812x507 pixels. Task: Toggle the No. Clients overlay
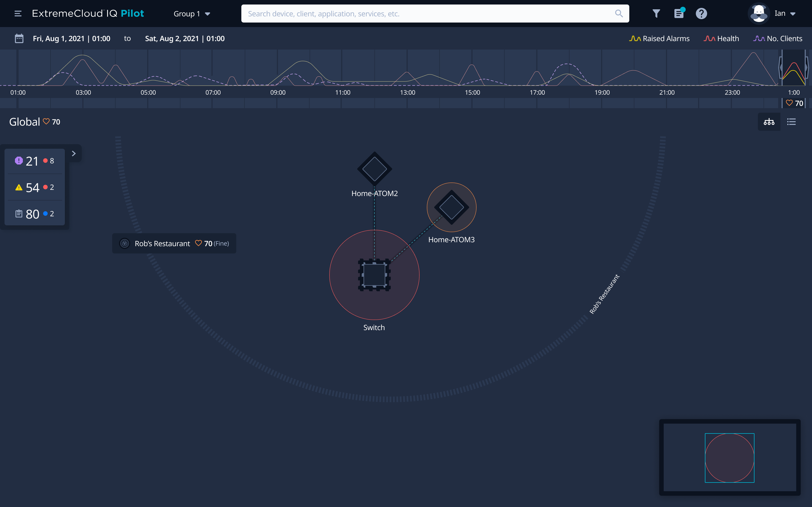click(778, 38)
